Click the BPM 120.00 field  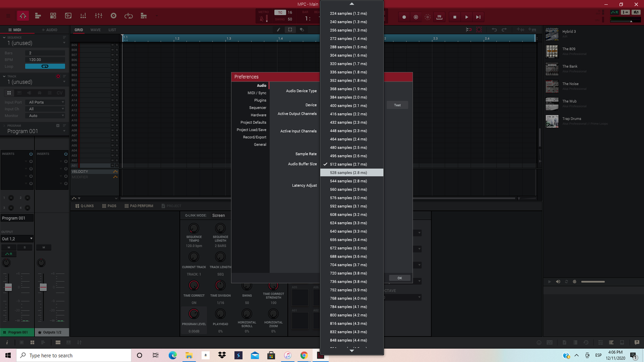coord(45,59)
